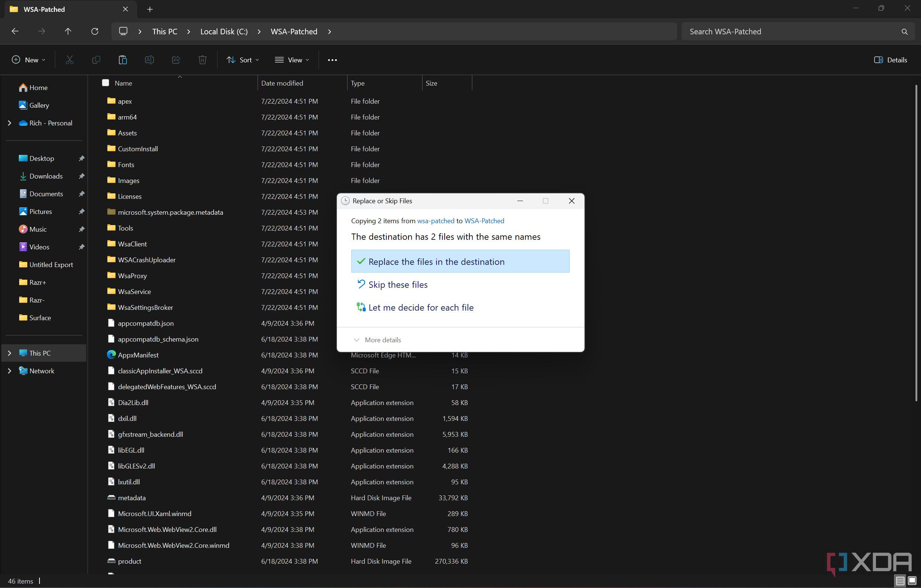Click the file list vertical scrollbar
Image resolution: width=921 pixels, height=588 pixels.
pos(917,243)
